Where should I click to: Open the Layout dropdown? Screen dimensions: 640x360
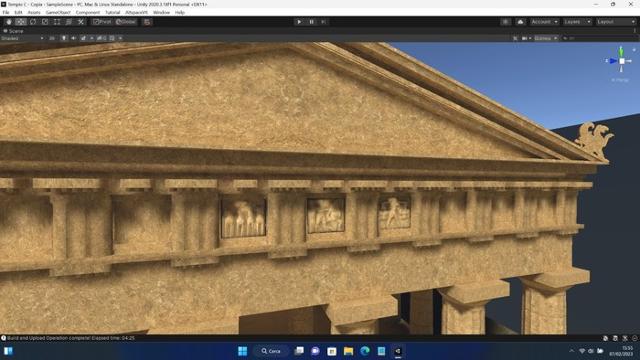pos(616,22)
